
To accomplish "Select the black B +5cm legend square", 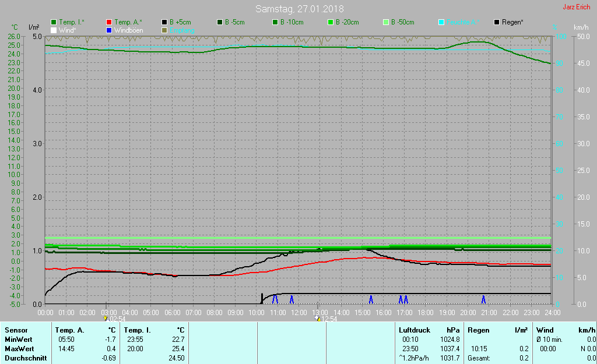I will (165, 22).
